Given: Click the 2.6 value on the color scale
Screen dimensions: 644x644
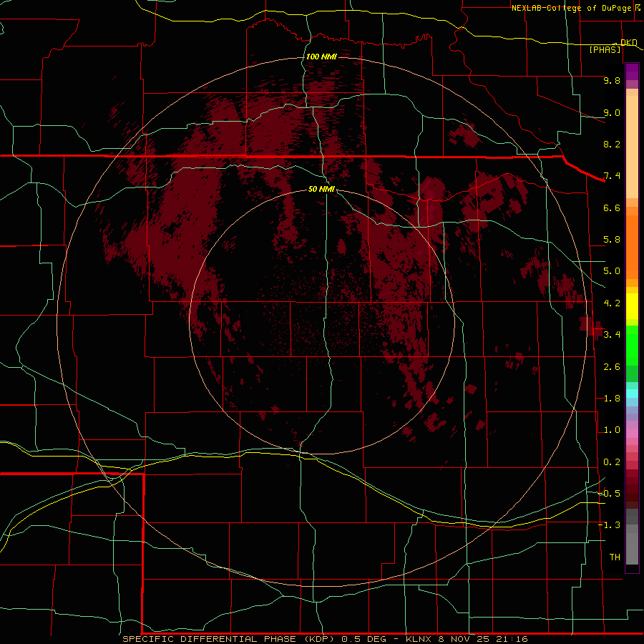Looking at the screenshot, I should pyautogui.click(x=612, y=367).
